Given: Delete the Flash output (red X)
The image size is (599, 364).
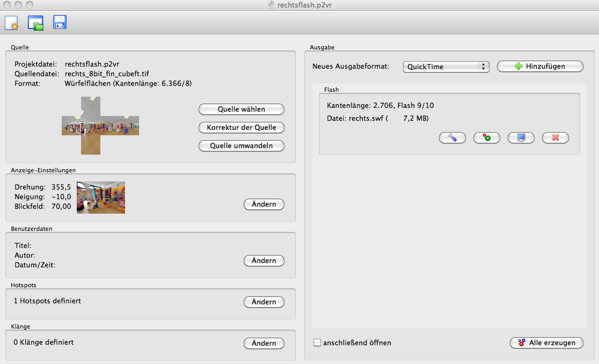Looking at the screenshot, I should 556,138.
